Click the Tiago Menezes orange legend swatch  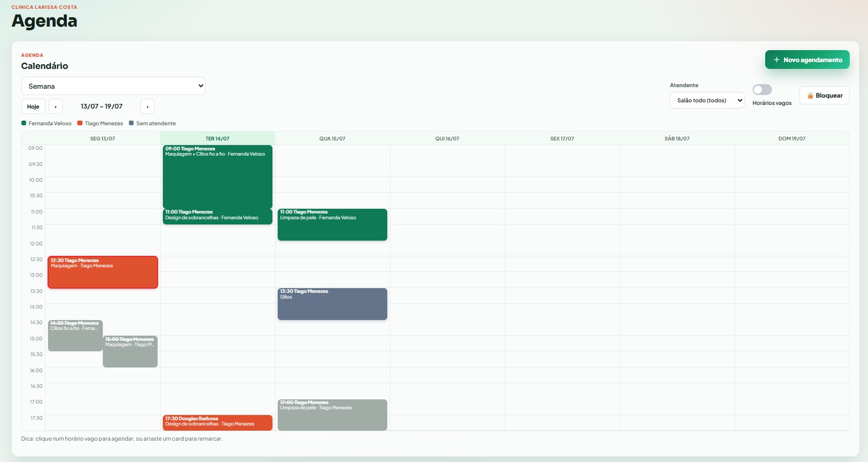click(x=80, y=123)
